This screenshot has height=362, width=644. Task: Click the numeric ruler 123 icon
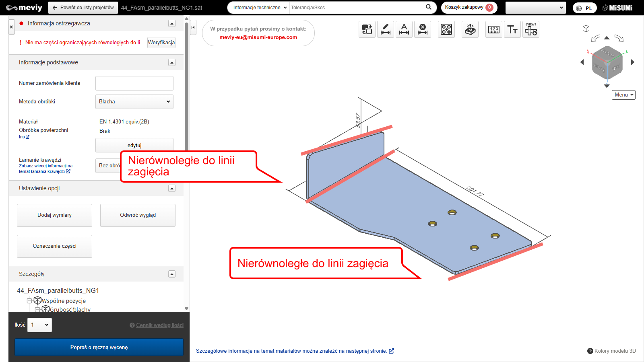point(493,29)
